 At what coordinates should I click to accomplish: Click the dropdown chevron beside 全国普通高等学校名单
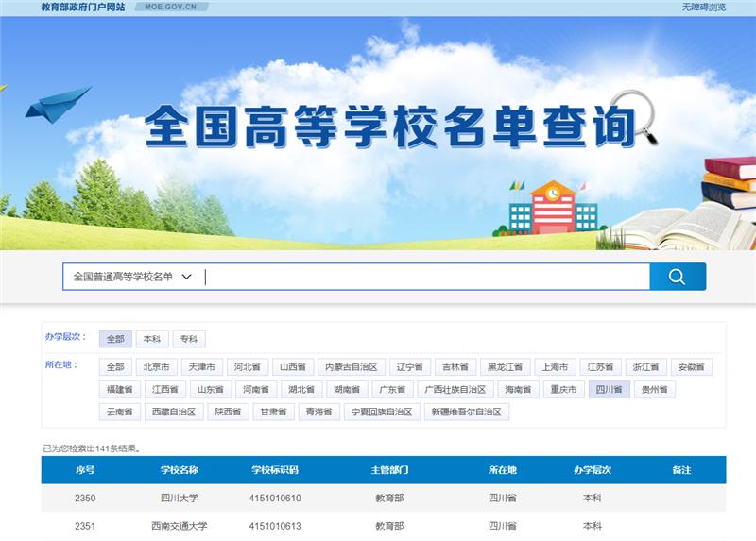pyautogui.click(x=186, y=277)
